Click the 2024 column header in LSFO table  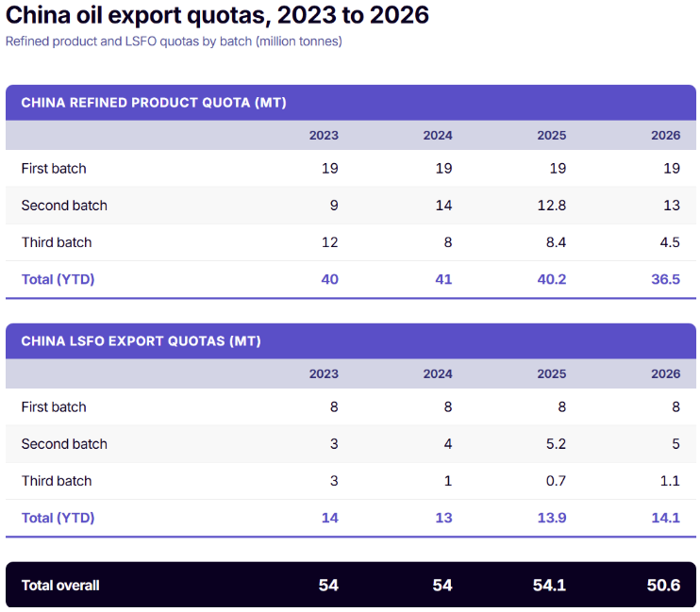(438, 373)
